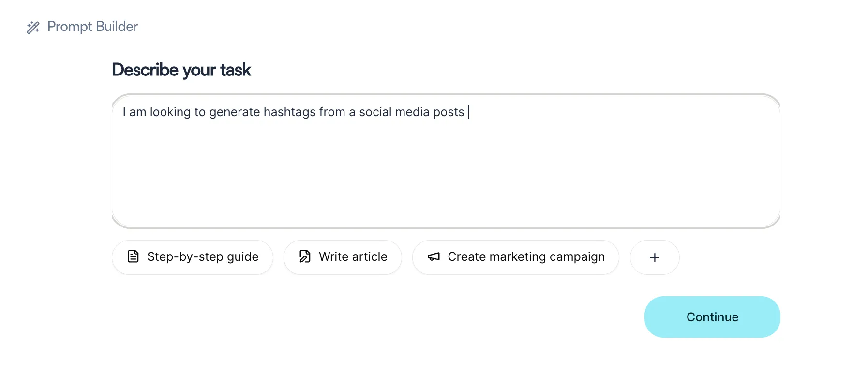Click the pencil-file icon on Write article
Image resolution: width=868 pixels, height=391 pixels.
pos(305,256)
